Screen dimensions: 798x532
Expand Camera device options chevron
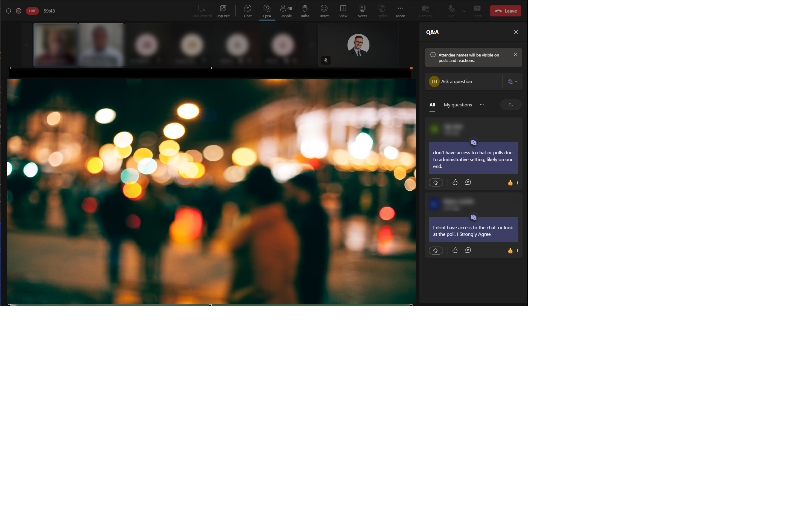(x=437, y=11)
